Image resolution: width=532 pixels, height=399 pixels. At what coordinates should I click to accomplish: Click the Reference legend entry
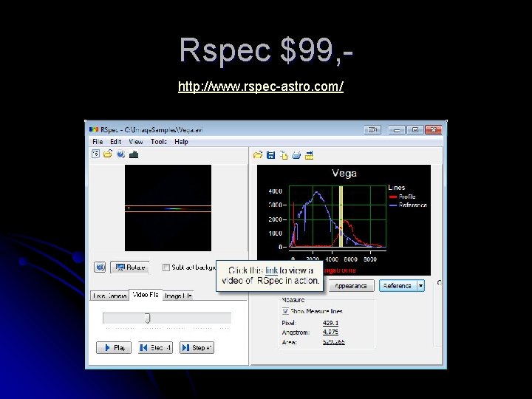point(408,205)
